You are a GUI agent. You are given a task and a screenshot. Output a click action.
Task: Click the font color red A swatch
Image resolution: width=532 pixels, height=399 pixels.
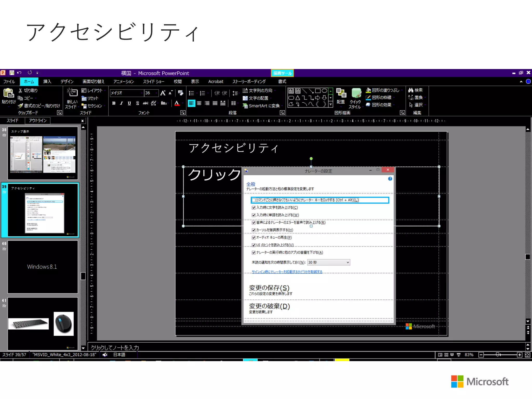click(x=177, y=103)
